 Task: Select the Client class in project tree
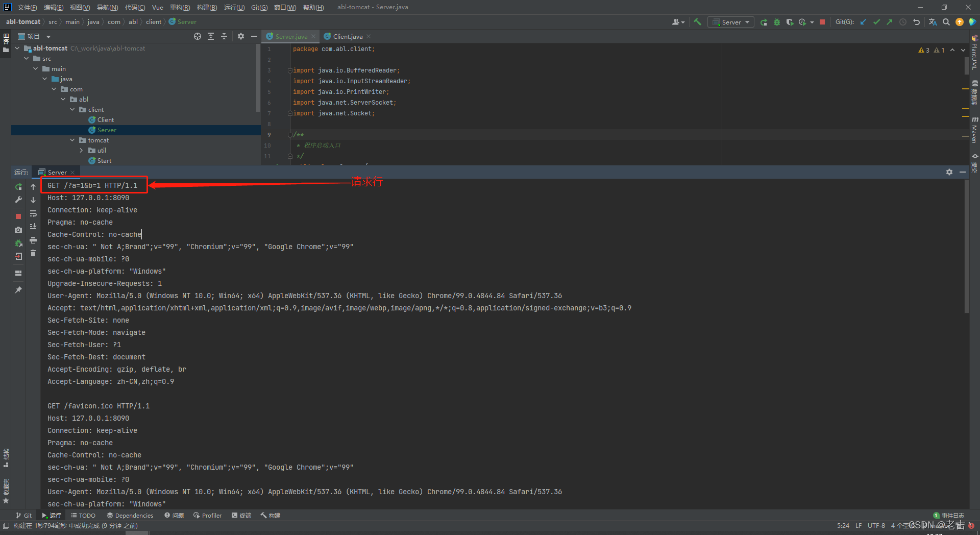click(x=106, y=119)
